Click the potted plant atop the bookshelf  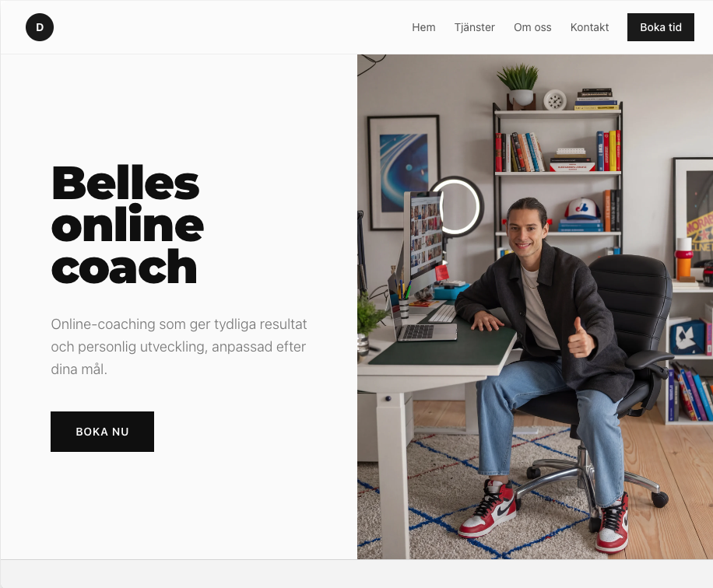(x=519, y=86)
